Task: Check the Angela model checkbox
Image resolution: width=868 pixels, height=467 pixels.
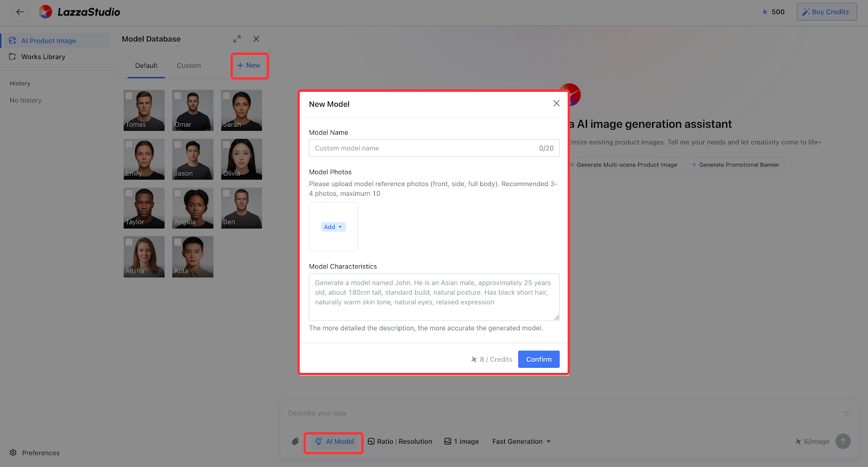Action: pyautogui.click(x=178, y=193)
